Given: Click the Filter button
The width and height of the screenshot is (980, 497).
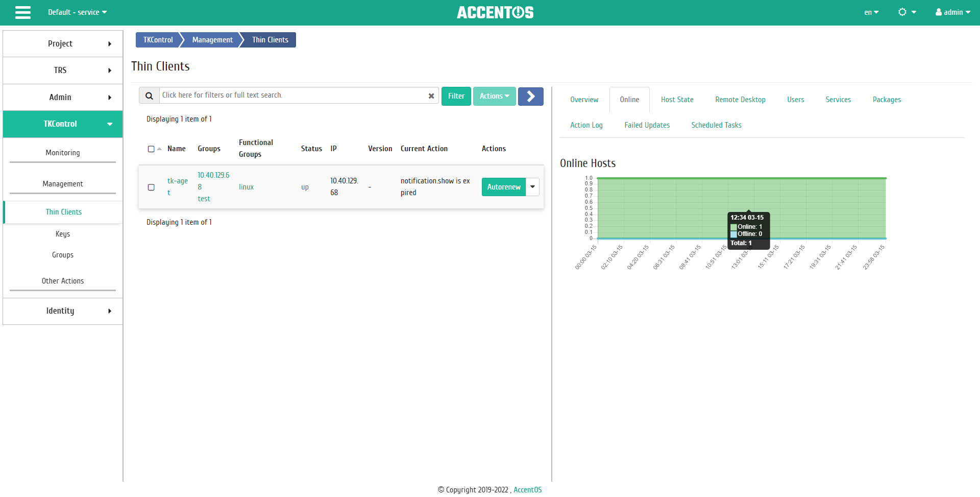Looking at the screenshot, I should 456,96.
